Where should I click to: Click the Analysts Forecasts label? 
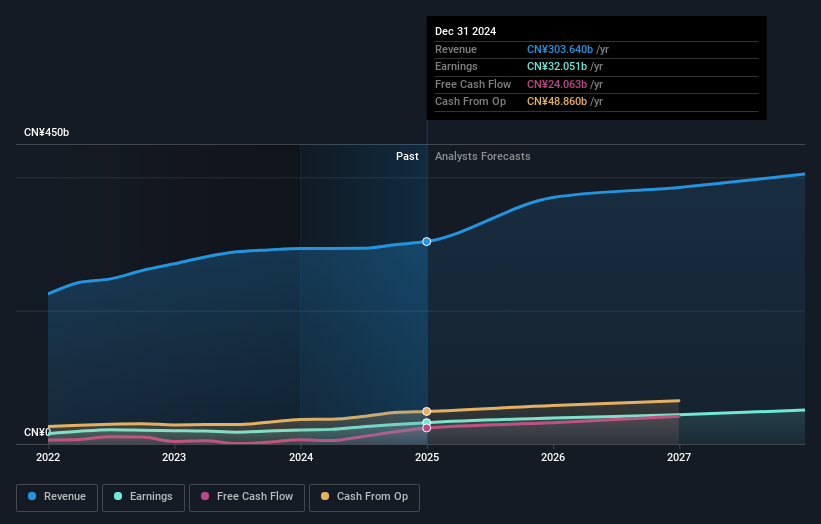(x=483, y=156)
